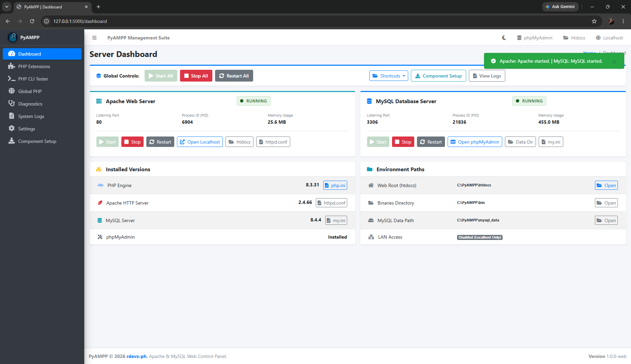Click the Apache HTTP Server feather icon
This screenshot has width=631, height=364.
100,203
